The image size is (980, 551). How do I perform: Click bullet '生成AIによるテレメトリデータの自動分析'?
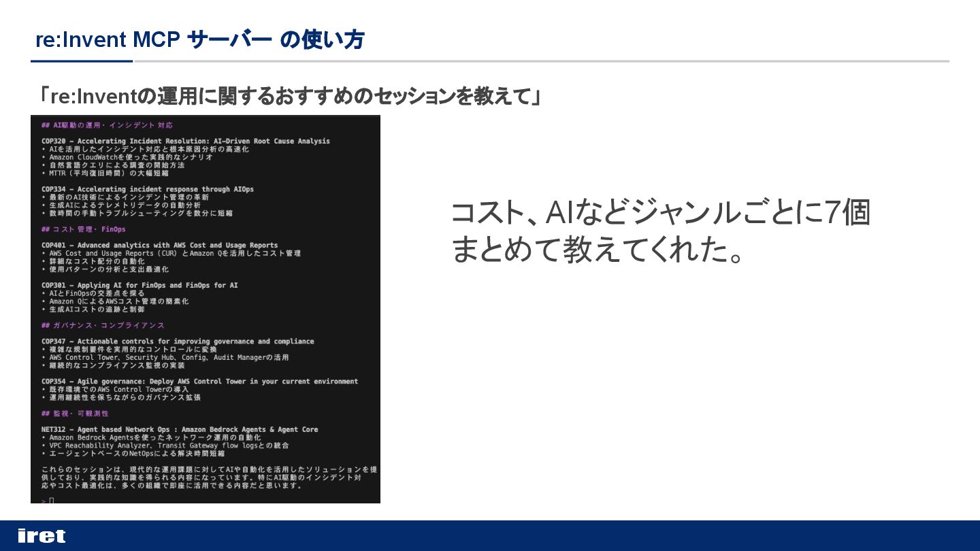[x=121, y=205]
